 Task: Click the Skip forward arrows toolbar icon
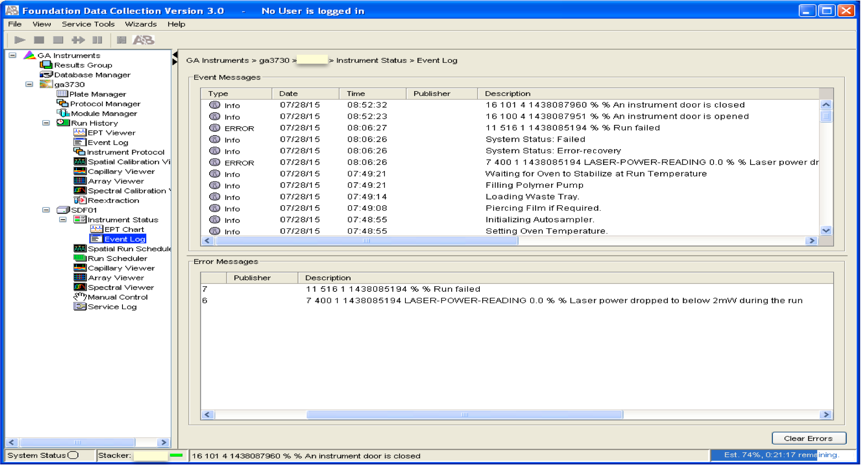pyautogui.click(x=77, y=40)
